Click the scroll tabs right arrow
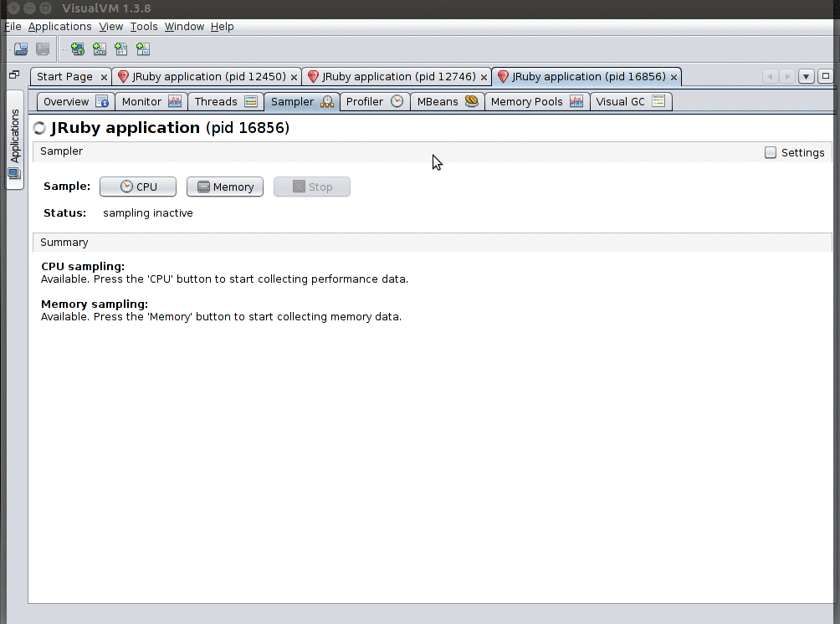Screen dimensions: 840x624 coord(787,77)
